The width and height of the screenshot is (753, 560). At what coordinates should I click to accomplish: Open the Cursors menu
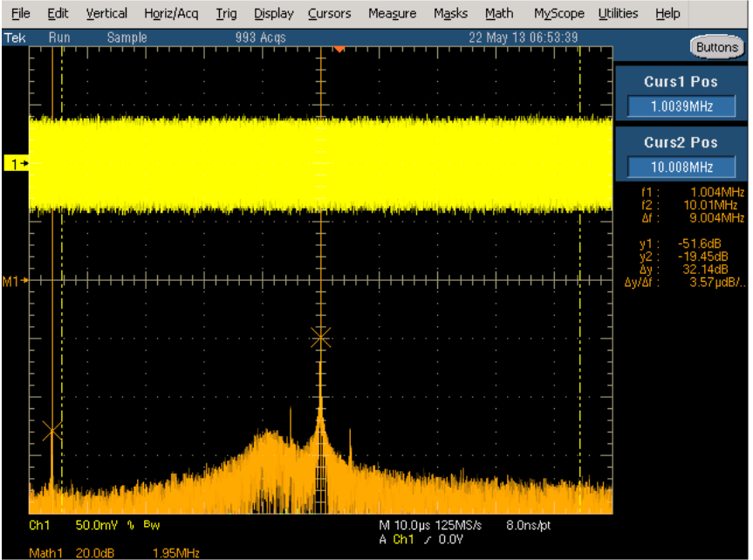330,13
